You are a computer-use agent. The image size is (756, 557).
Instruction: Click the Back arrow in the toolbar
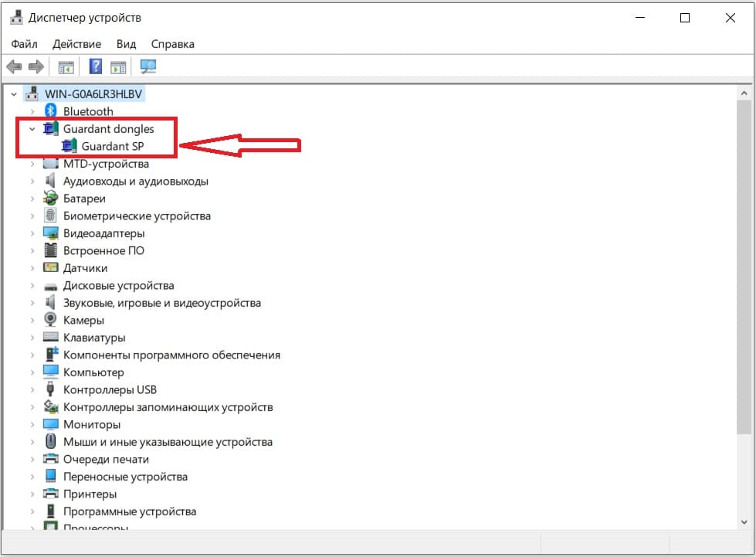point(13,67)
